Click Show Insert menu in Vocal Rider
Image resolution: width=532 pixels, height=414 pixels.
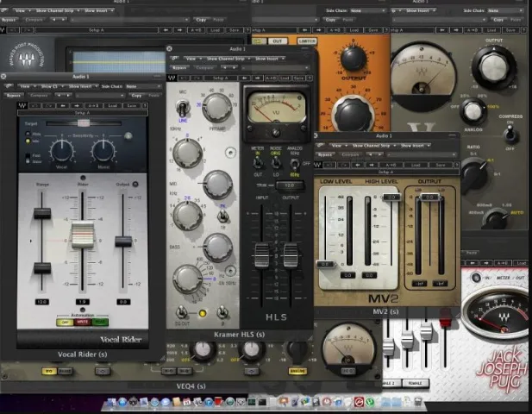click(x=83, y=86)
